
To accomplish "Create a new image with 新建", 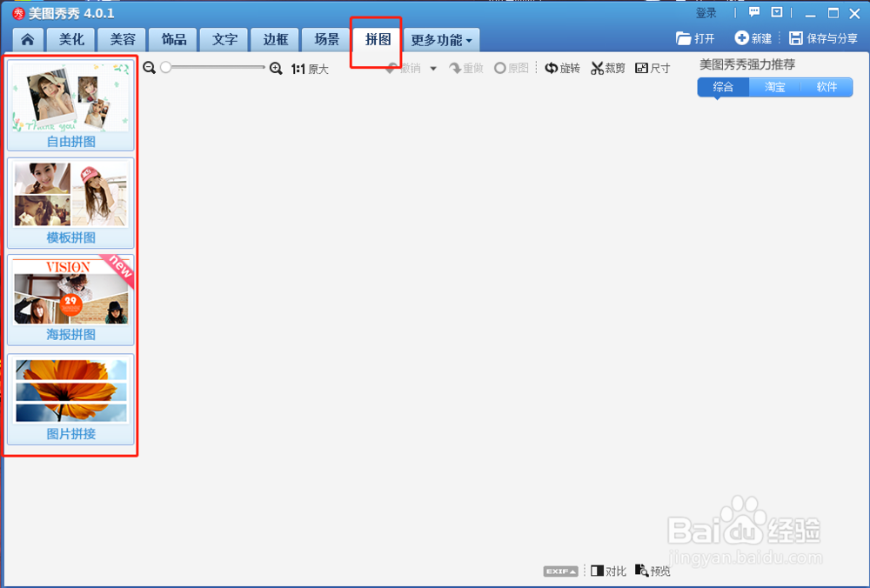I will click(753, 38).
